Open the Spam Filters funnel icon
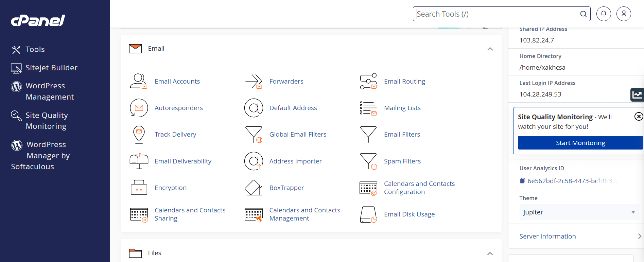 click(x=368, y=161)
